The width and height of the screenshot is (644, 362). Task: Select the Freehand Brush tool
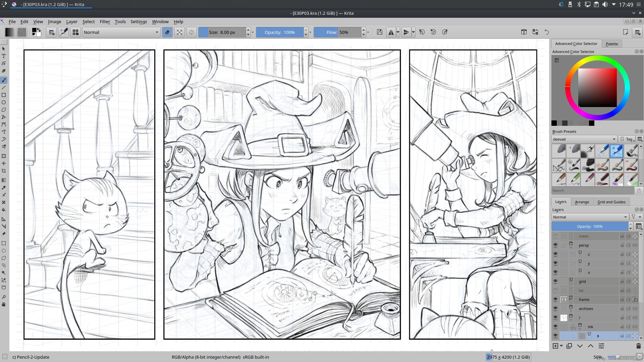tap(4, 80)
